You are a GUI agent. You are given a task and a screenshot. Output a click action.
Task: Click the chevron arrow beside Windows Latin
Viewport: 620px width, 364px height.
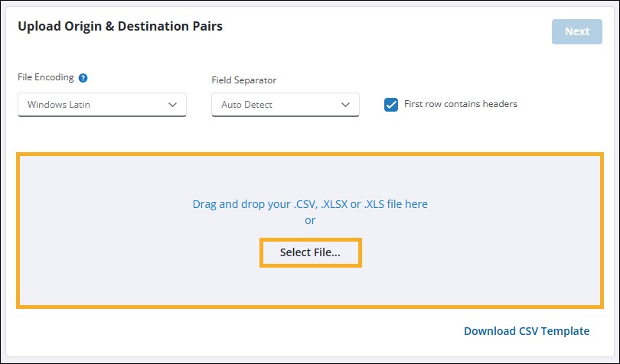pos(171,105)
